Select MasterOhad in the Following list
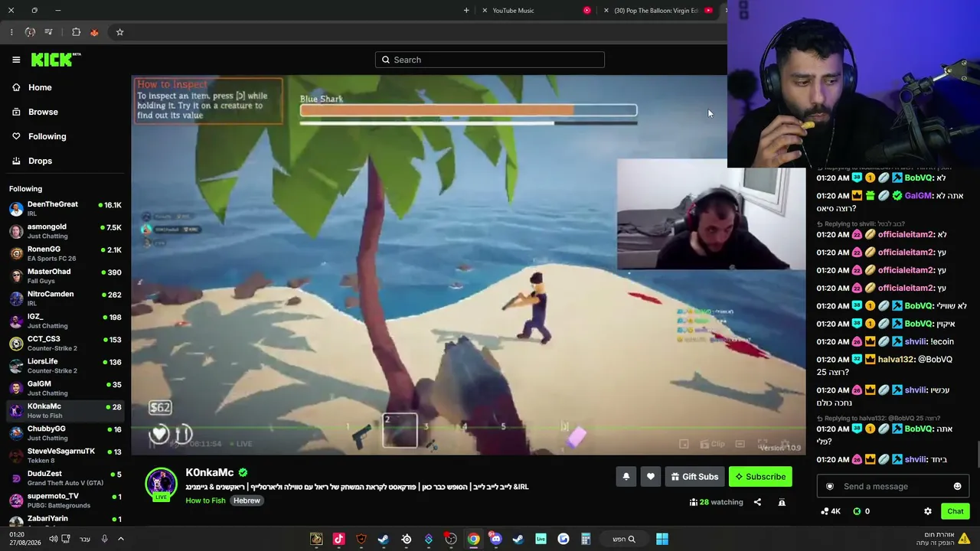 [65, 275]
